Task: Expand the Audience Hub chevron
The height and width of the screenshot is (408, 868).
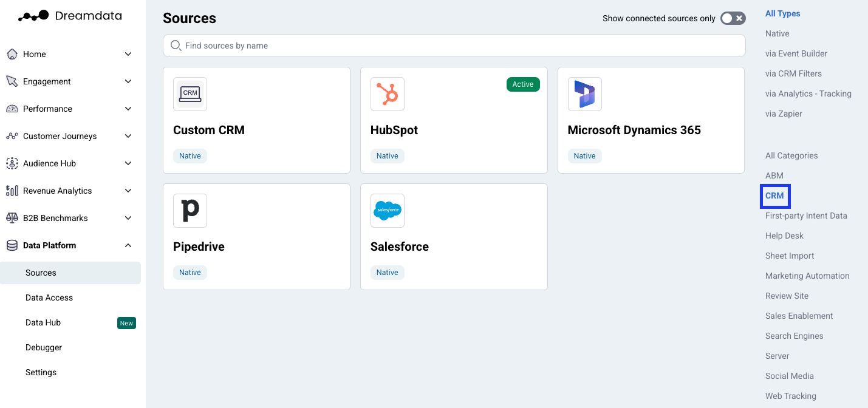Action: pyautogui.click(x=128, y=163)
